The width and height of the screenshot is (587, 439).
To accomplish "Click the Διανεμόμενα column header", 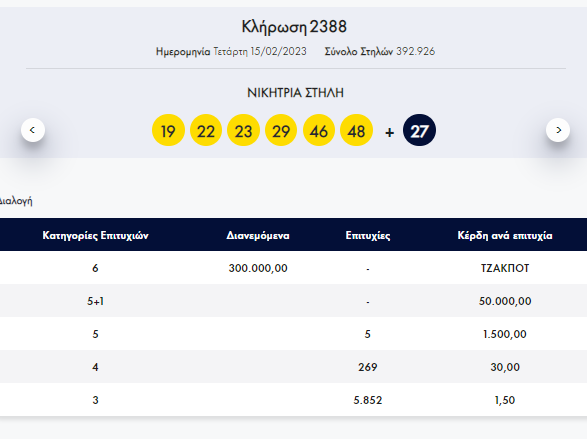I will click(258, 235).
